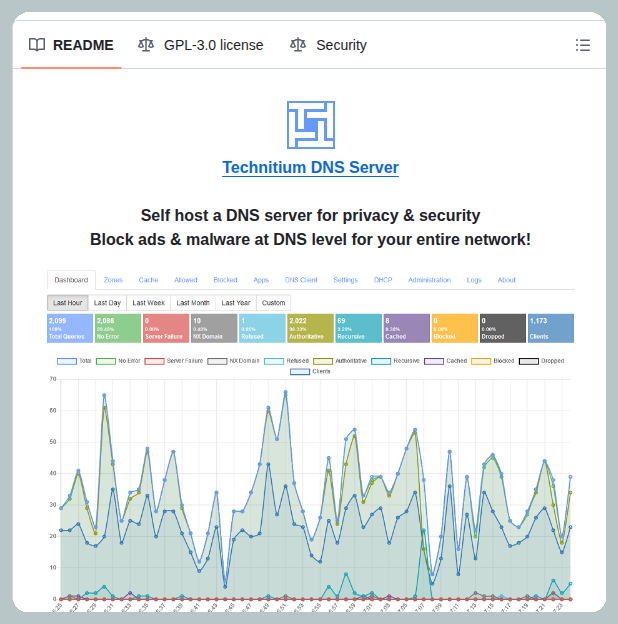Click the Technitium maze logo

tap(311, 125)
